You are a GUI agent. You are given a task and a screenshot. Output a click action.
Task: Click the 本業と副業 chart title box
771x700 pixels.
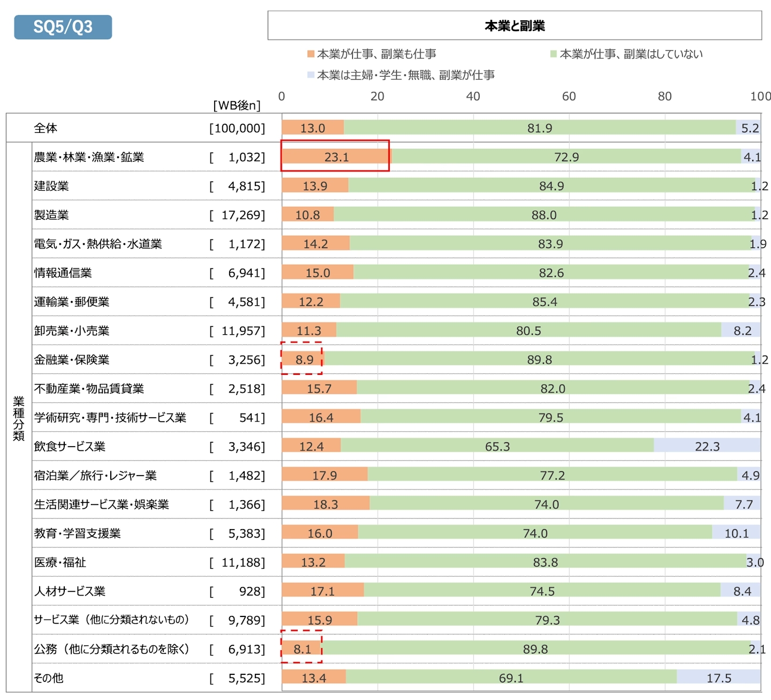514,26
